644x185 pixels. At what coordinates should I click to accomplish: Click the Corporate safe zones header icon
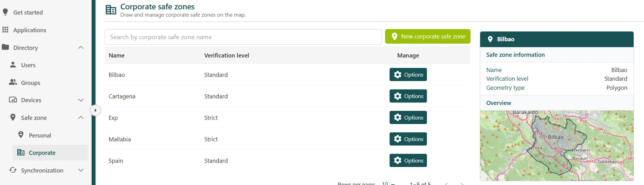click(x=111, y=10)
